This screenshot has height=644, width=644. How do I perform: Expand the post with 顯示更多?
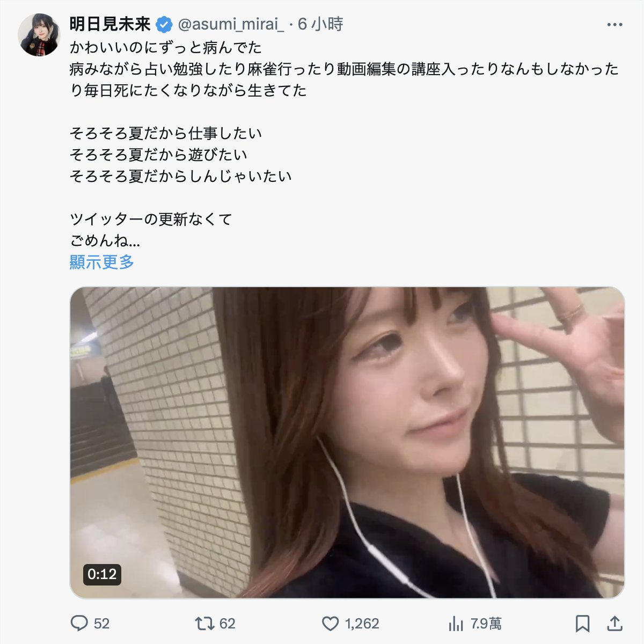point(101,262)
